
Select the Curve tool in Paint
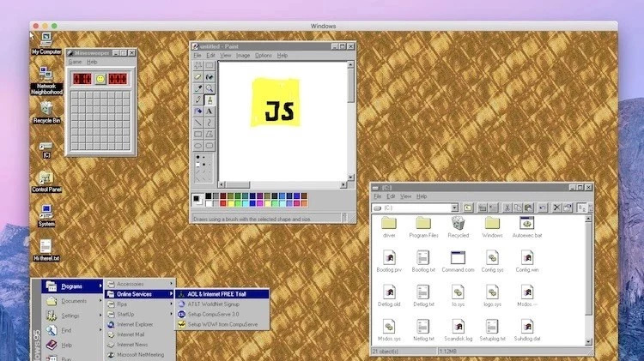pyautogui.click(x=210, y=123)
